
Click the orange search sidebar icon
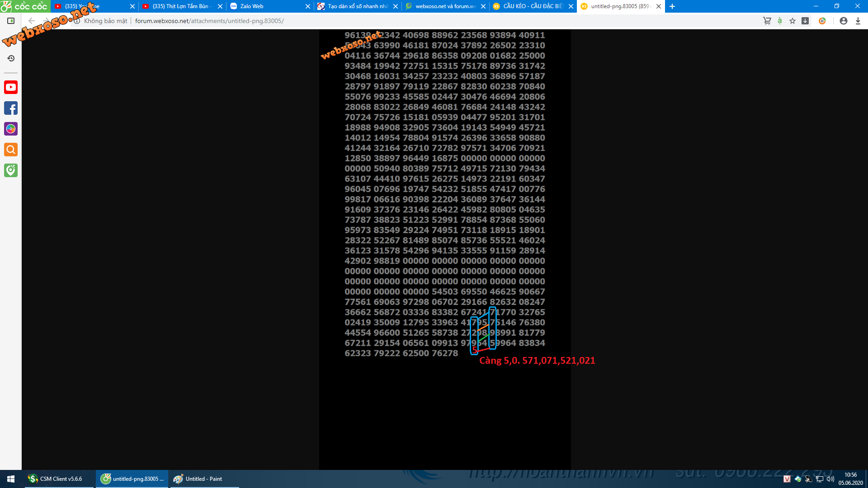[x=11, y=150]
